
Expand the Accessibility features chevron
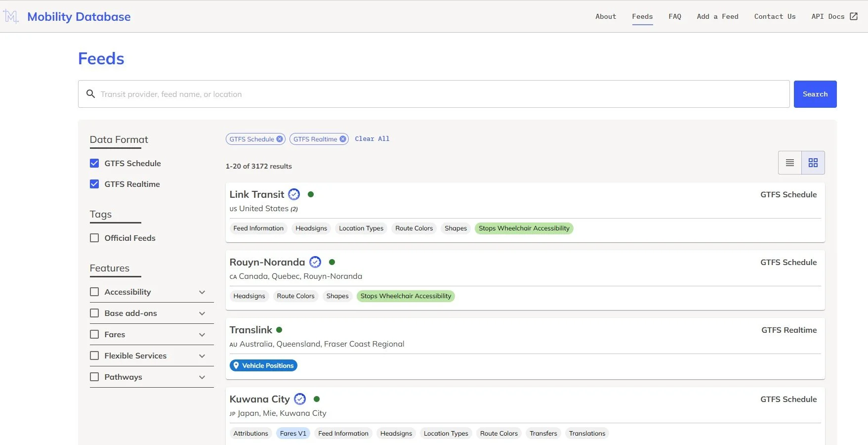[202, 292]
